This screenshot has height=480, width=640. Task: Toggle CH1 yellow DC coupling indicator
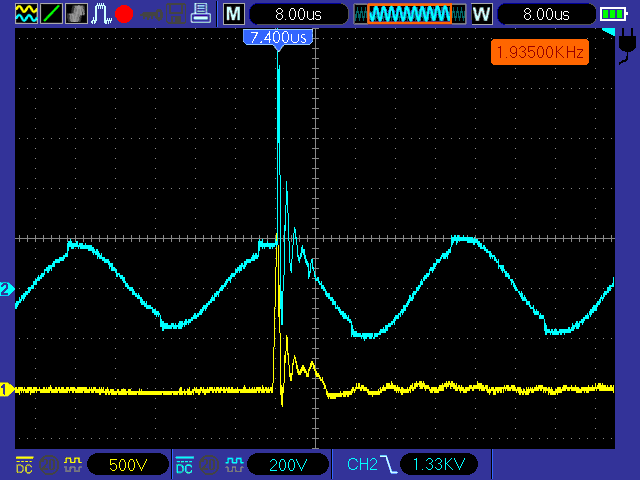coord(24,464)
